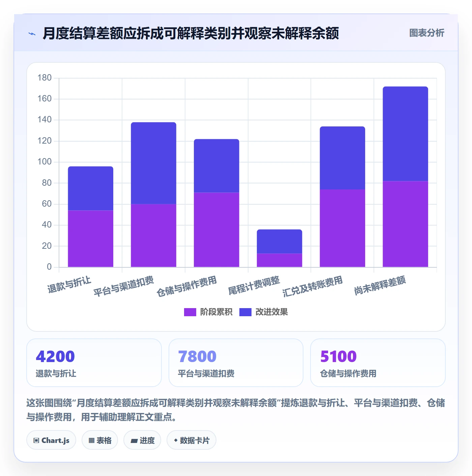Viewport: 472px width, 476px height.
Task: Select the Chart.js tag
Action: click(x=51, y=440)
